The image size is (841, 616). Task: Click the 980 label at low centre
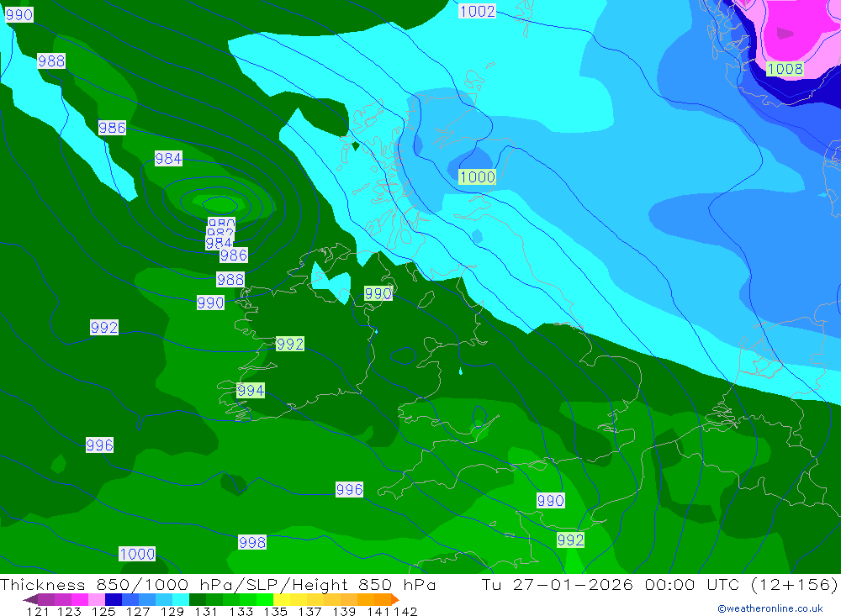[221, 223]
